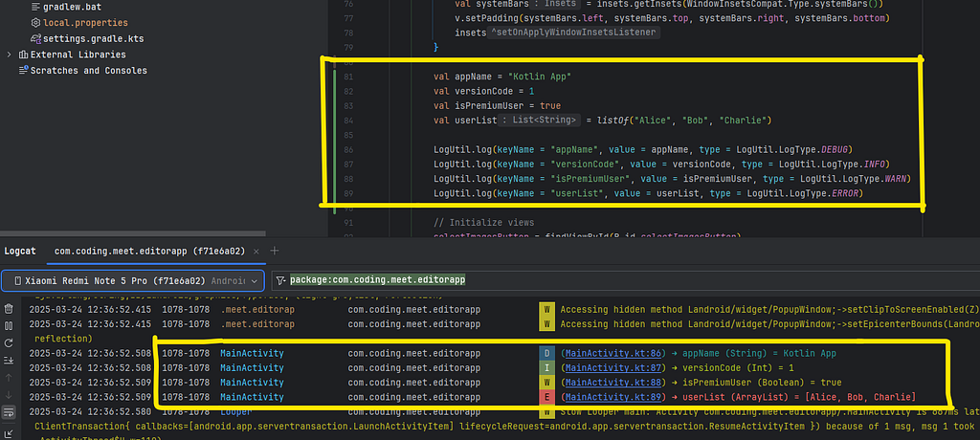Clear the Logcat output with trash icon
Screen dimensions: 980x440
click(x=9, y=309)
